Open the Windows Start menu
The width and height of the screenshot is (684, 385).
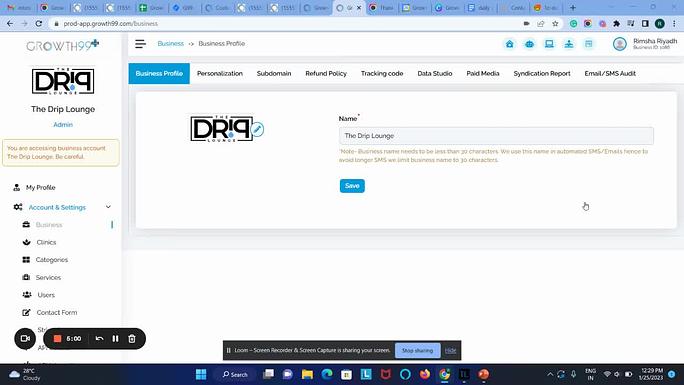tap(201, 374)
